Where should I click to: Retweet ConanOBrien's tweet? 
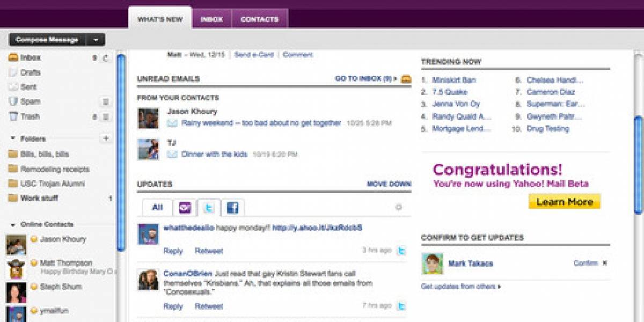209,306
